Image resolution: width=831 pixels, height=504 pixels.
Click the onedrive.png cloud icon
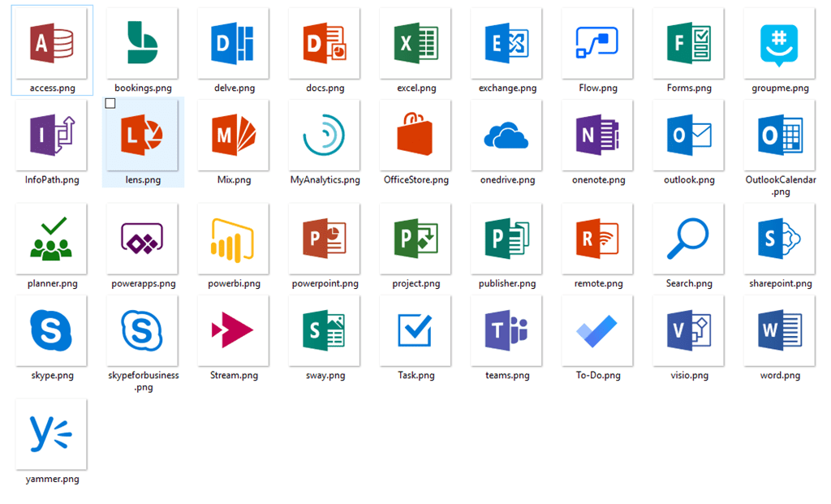pos(506,136)
